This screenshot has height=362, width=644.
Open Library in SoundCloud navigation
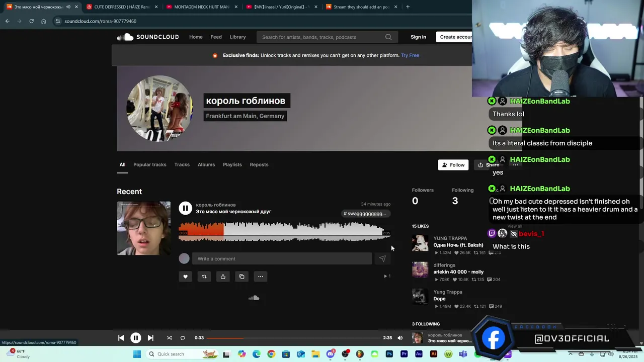[237, 37]
